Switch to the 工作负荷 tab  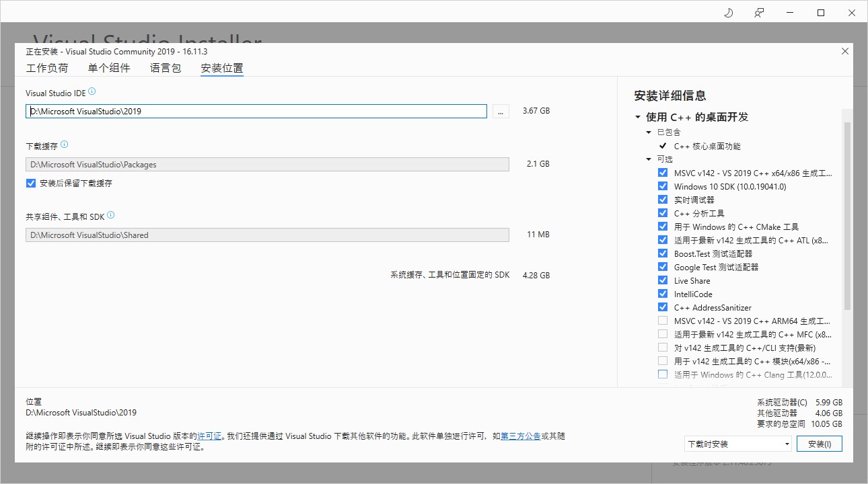click(x=47, y=68)
